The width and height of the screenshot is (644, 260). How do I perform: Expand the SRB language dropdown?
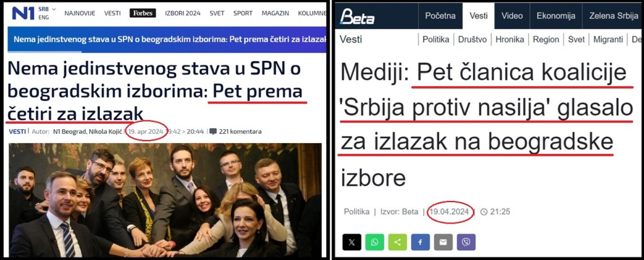pyautogui.click(x=47, y=9)
